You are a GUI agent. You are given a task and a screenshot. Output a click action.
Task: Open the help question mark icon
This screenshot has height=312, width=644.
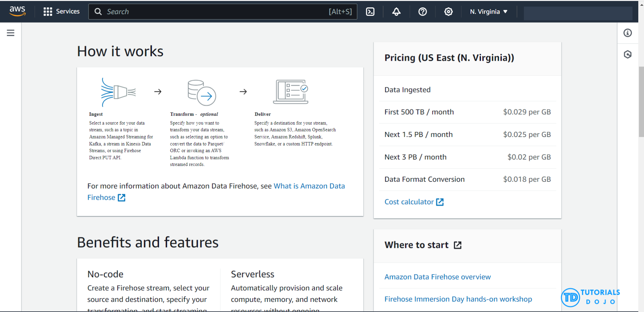[423, 12]
